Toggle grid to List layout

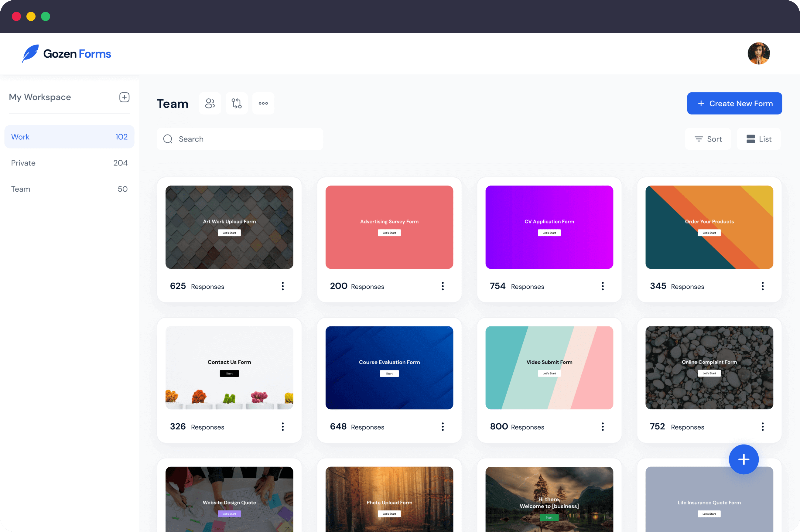760,138
